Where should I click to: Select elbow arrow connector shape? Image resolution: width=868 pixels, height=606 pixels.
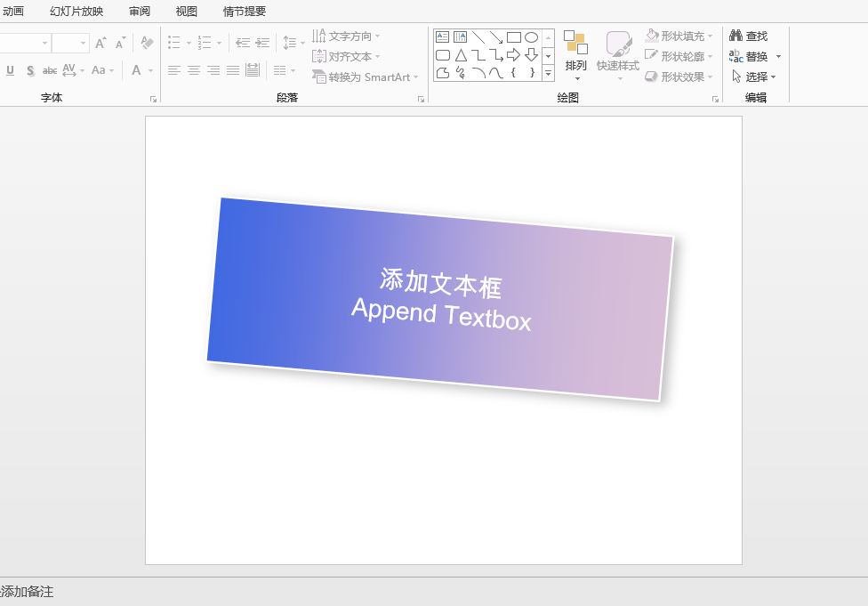tap(496, 55)
